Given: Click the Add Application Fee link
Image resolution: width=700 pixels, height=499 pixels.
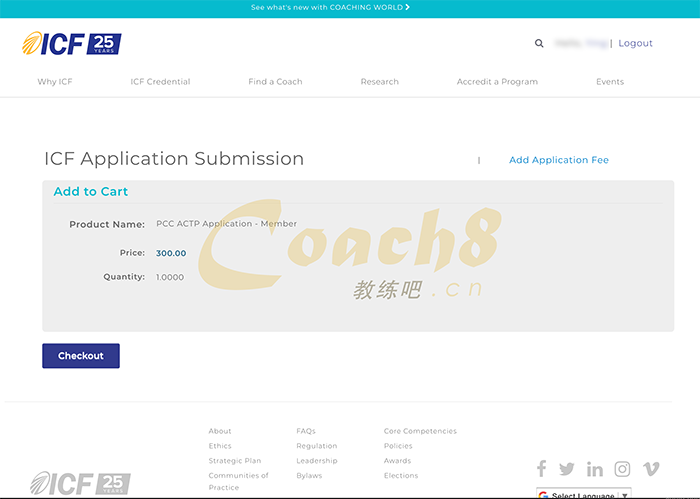Looking at the screenshot, I should point(558,160).
